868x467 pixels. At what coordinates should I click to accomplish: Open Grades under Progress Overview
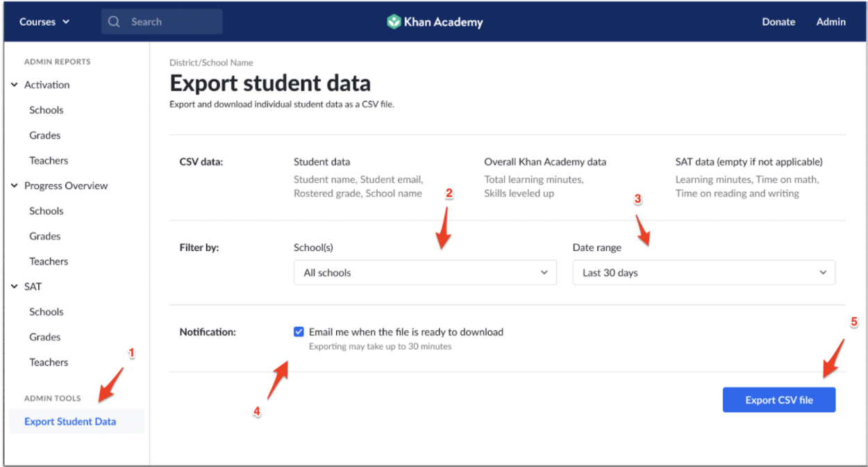[44, 236]
